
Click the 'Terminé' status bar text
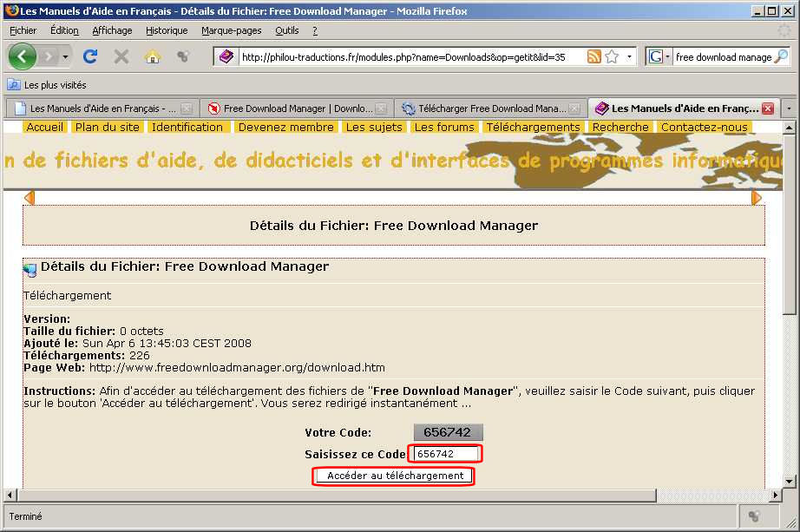pyautogui.click(x=25, y=516)
